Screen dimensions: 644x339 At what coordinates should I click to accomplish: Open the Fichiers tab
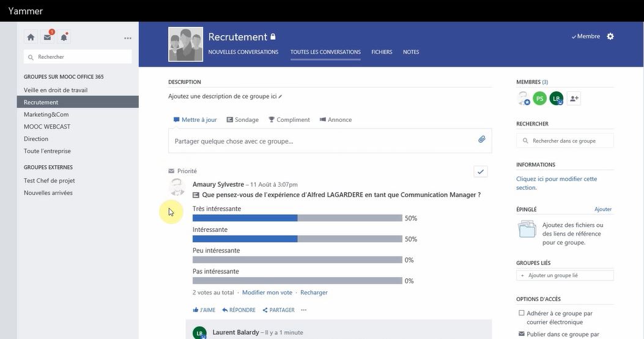382,52
